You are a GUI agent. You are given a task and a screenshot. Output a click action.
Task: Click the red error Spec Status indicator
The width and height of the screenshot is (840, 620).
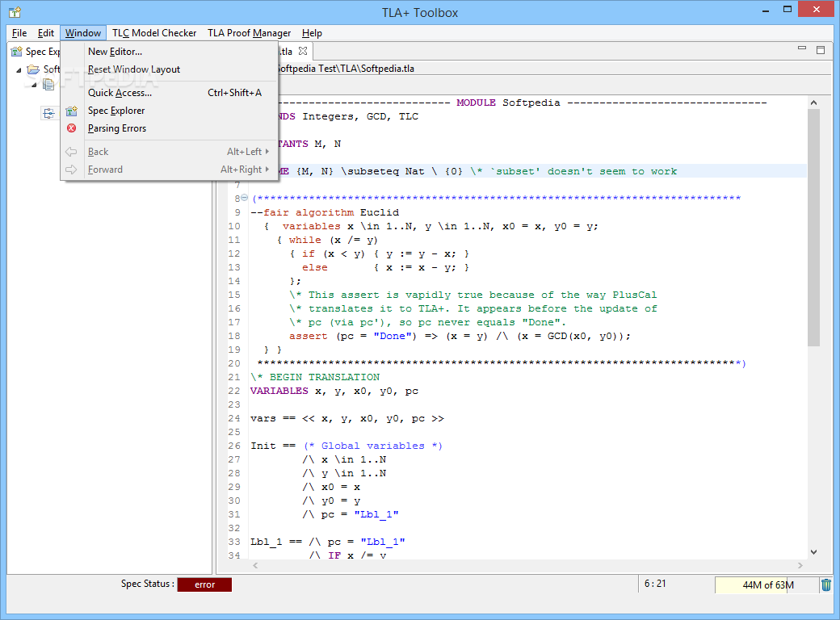click(204, 584)
